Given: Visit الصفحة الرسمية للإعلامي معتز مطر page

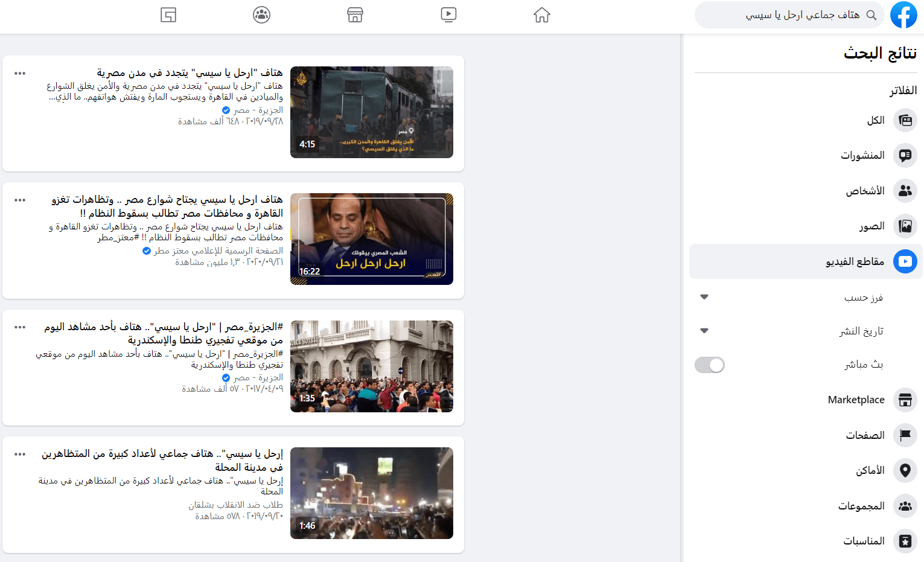Looking at the screenshot, I should [x=218, y=251].
